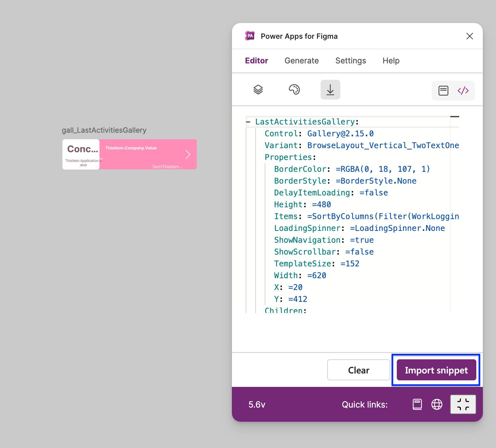This screenshot has width=496, height=448.
Task: Click the ShowNavigation: =true line
Action: (x=324, y=240)
